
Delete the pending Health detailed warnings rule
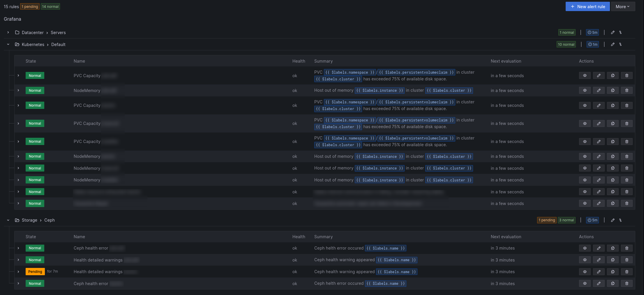click(627, 271)
